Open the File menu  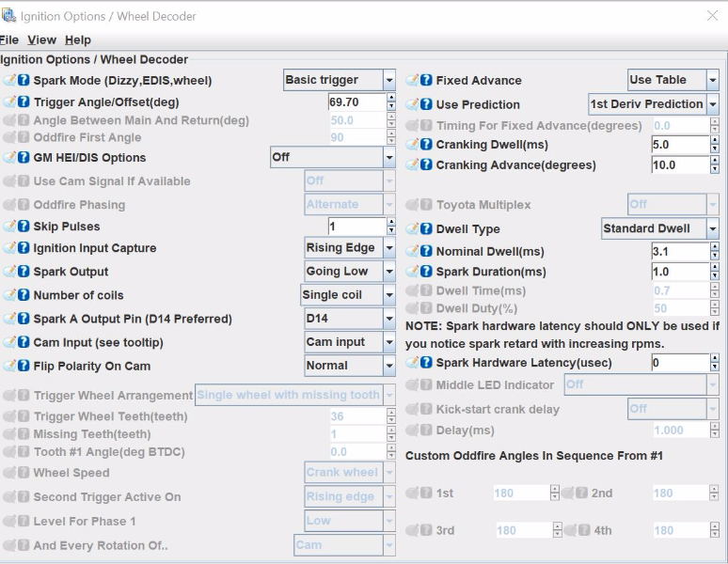8,39
